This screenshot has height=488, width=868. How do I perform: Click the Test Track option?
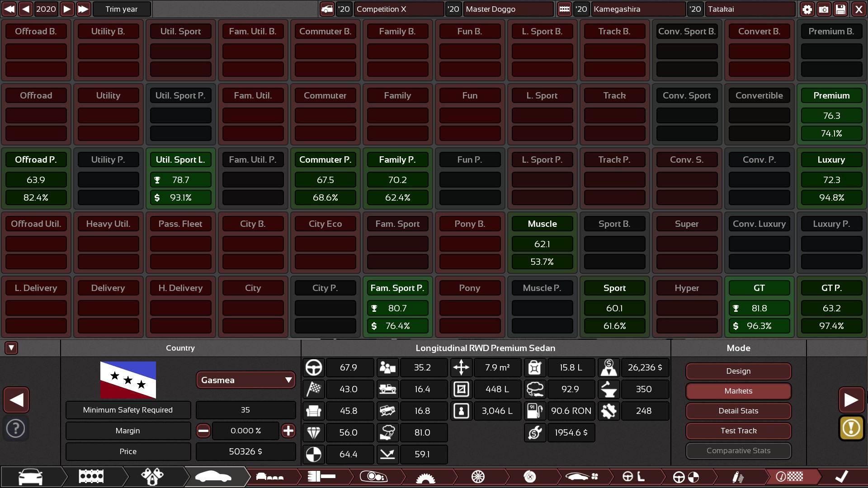coord(737,430)
